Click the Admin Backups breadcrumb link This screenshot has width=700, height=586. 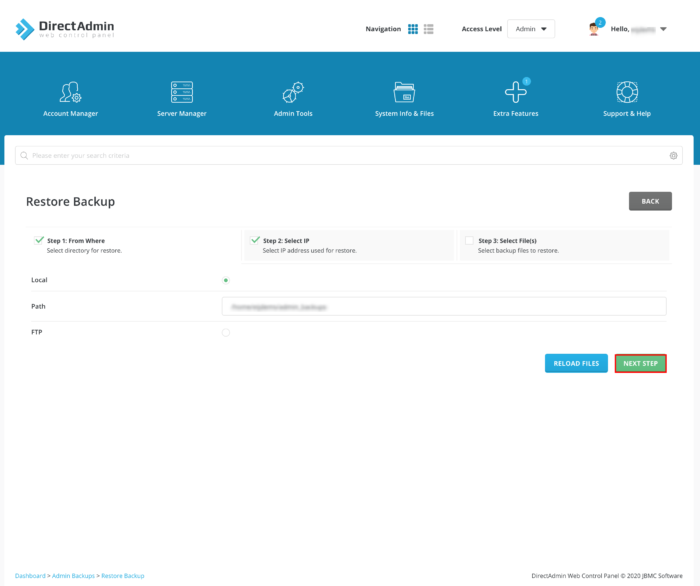(73, 576)
